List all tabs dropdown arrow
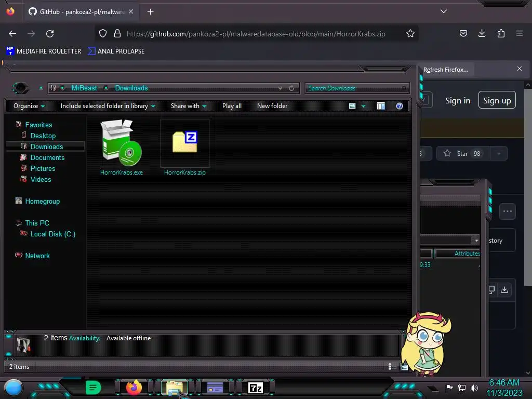 tap(444, 11)
